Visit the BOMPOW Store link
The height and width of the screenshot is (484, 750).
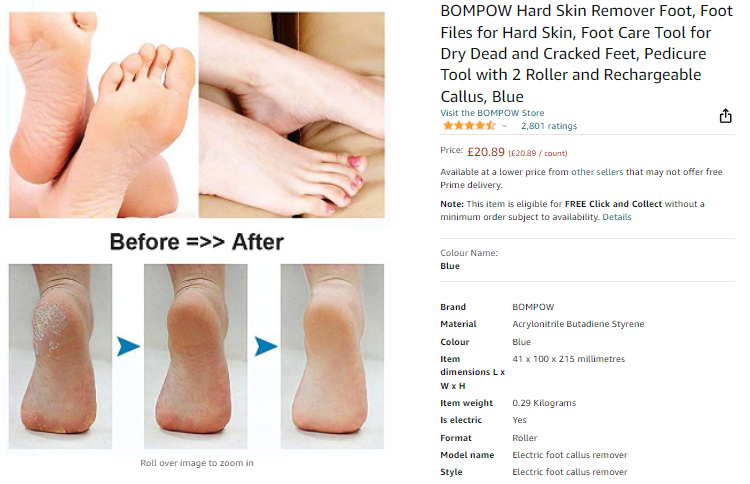[x=492, y=113]
